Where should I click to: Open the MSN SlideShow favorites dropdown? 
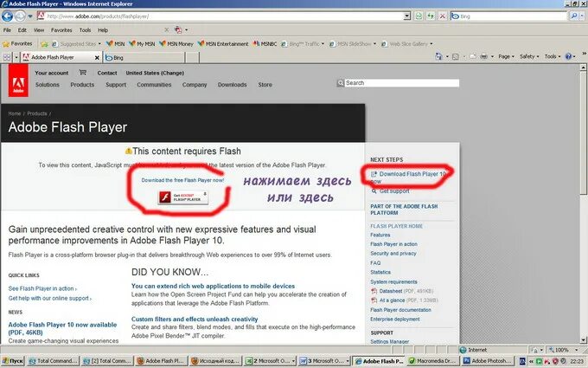click(x=374, y=44)
